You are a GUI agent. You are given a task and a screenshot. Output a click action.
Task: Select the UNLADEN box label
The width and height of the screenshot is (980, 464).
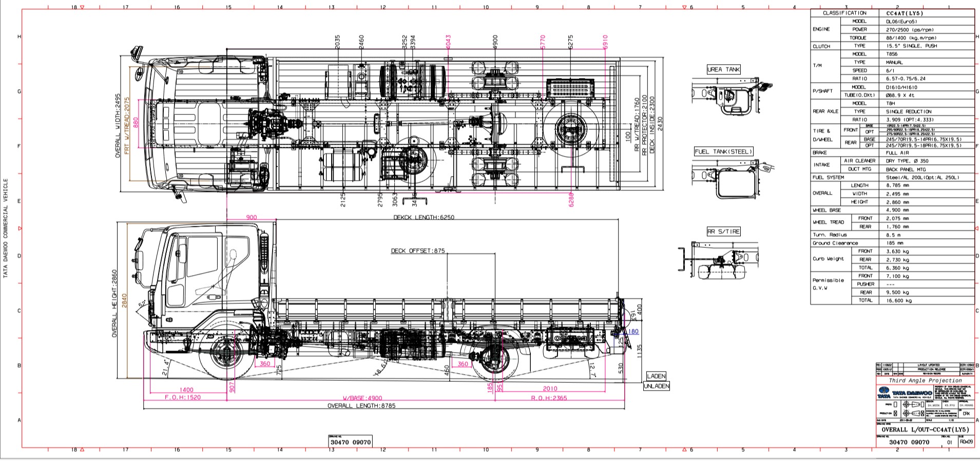click(657, 386)
